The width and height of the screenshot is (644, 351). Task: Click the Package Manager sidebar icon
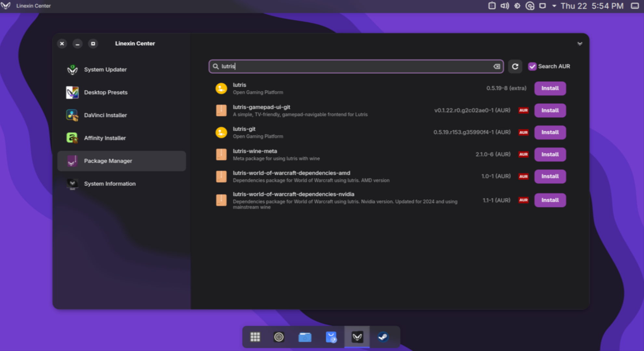tap(72, 161)
